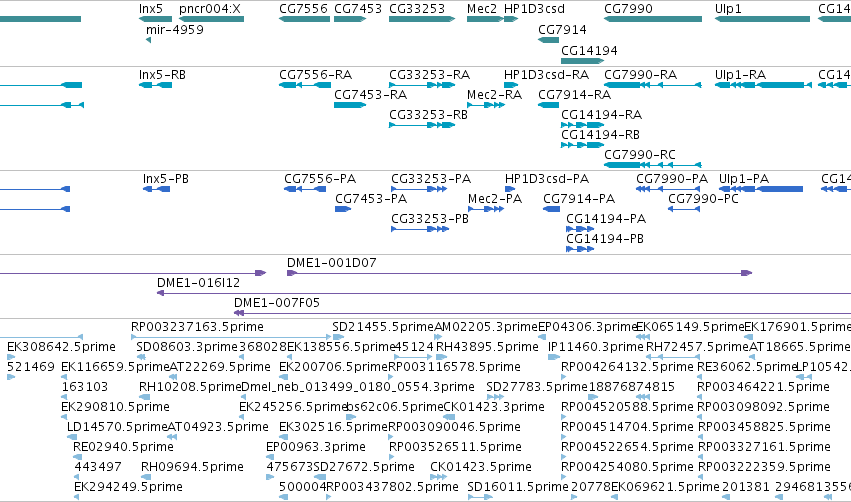The image size is (851, 502).
Task: Click the EP00963.3prime EST label
Action: pyautogui.click(x=316, y=447)
